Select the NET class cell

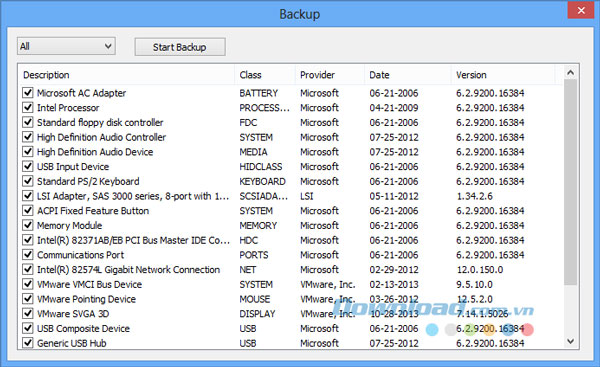click(248, 270)
